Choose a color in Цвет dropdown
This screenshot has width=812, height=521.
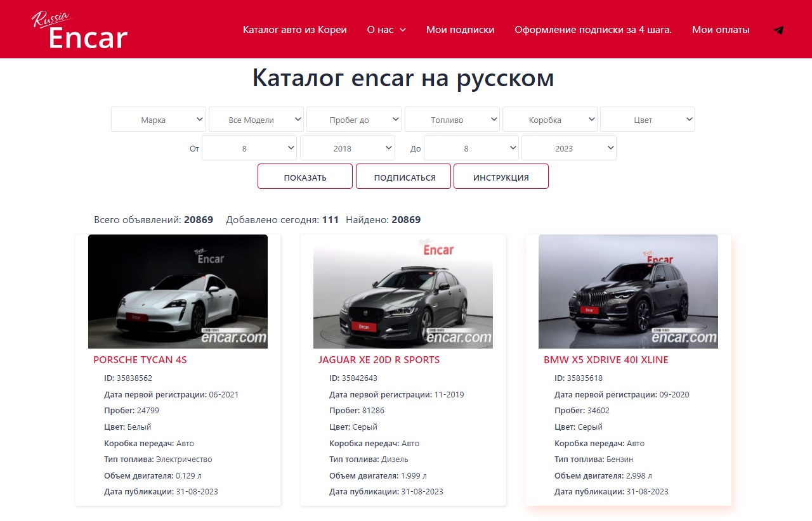(648, 120)
